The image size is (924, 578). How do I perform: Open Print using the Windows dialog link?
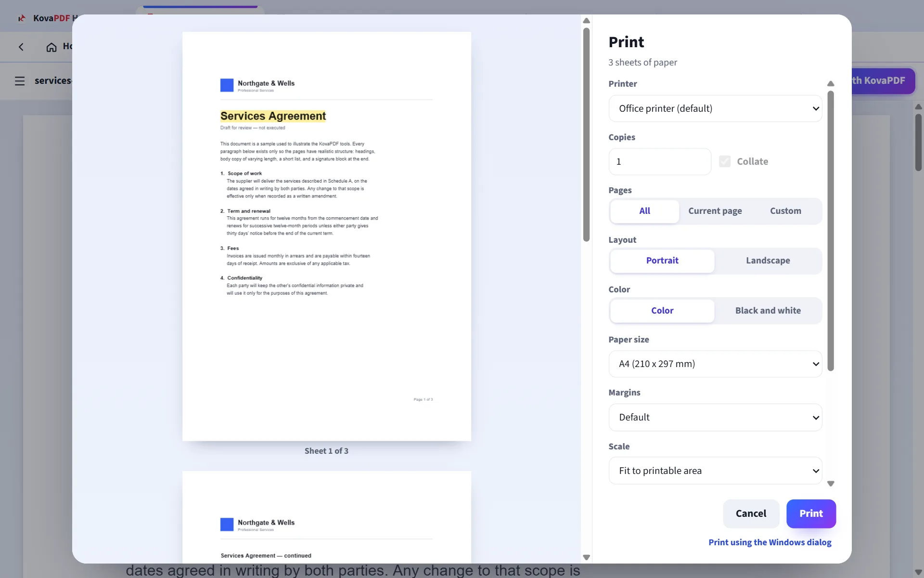pyautogui.click(x=770, y=542)
